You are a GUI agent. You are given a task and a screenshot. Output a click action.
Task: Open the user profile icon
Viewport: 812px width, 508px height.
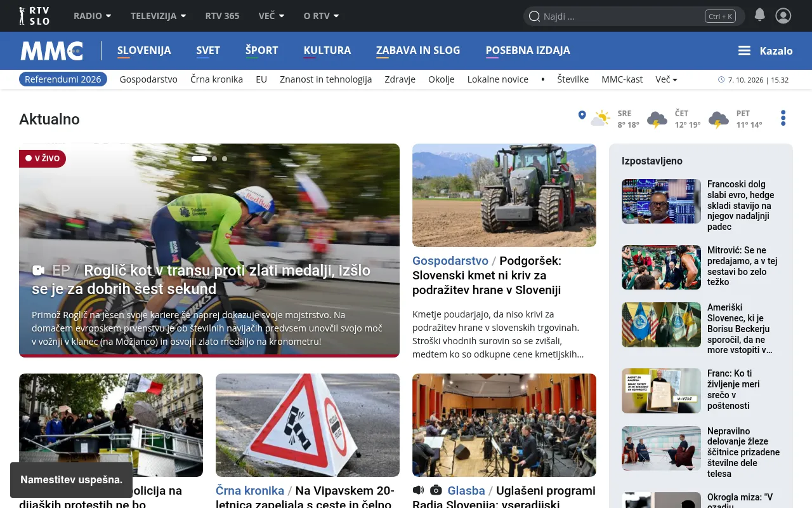click(x=783, y=16)
